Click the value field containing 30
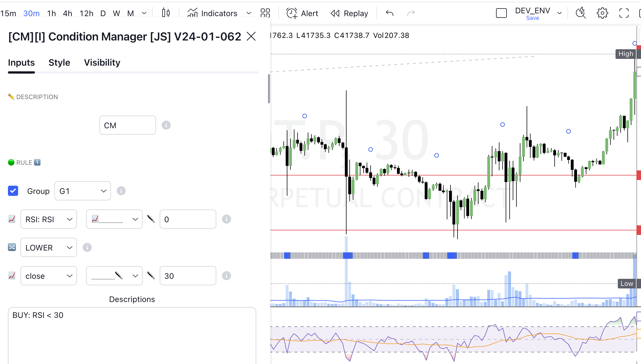Image resolution: width=641 pixels, height=364 pixels. click(188, 276)
